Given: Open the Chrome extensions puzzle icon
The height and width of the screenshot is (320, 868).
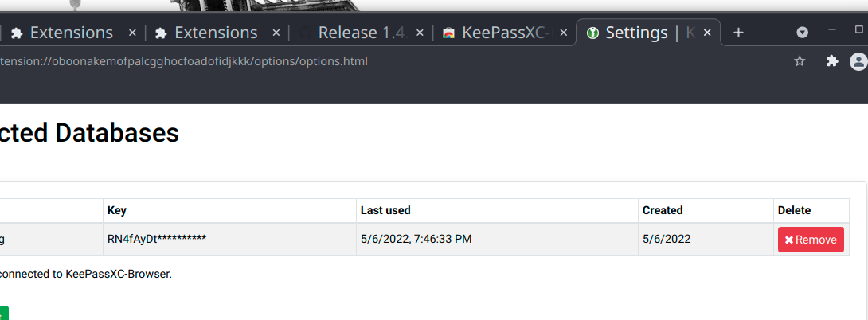Looking at the screenshot, I should 832,61.
